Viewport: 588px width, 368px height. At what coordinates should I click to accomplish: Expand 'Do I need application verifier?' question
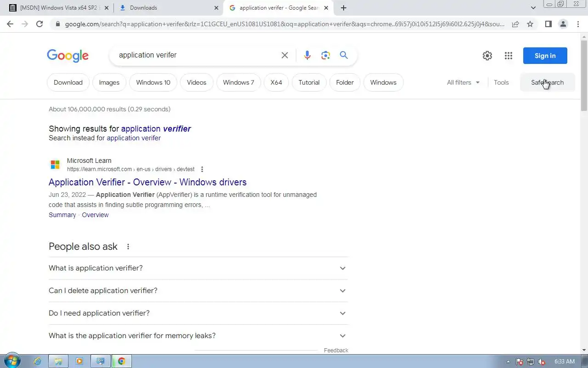click(x=198, y=313)
